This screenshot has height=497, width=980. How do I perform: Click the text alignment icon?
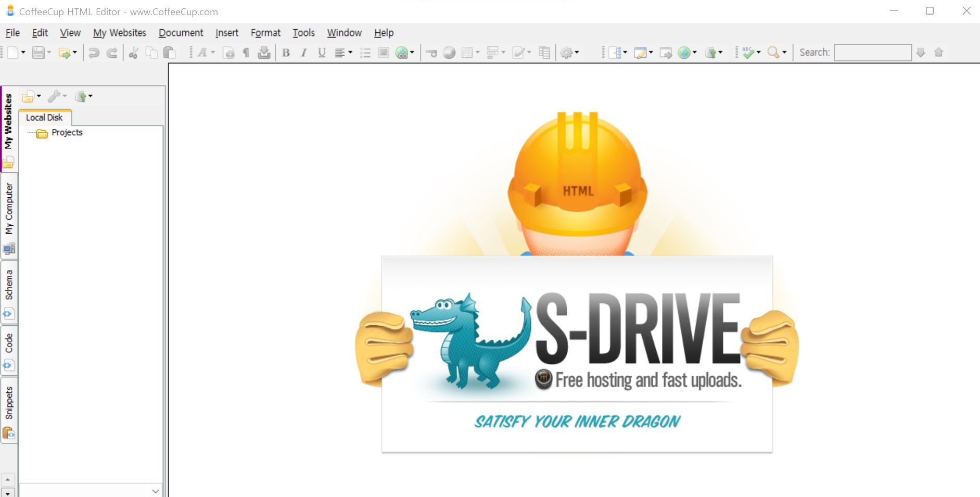(339, 53)
